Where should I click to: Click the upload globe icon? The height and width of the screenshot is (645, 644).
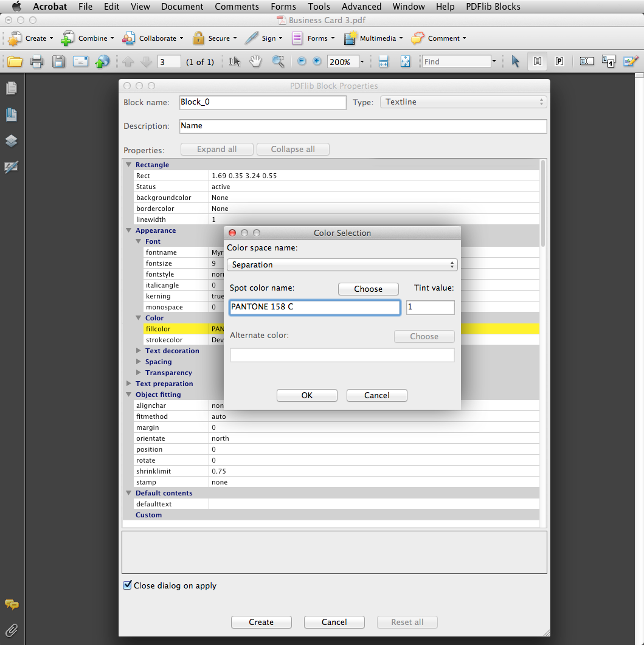pyautogui.click(x=102, y=61)
